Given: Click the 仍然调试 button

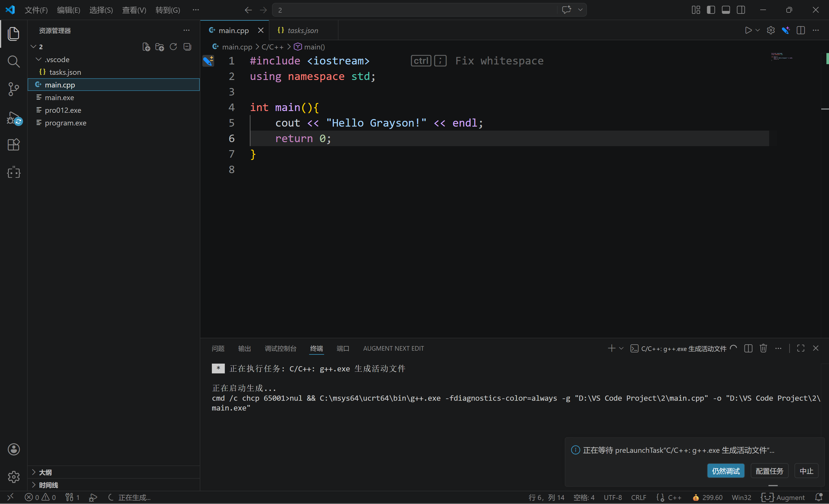Looking at the screenshot, I should pyautogui.click(x=725, y=471).
